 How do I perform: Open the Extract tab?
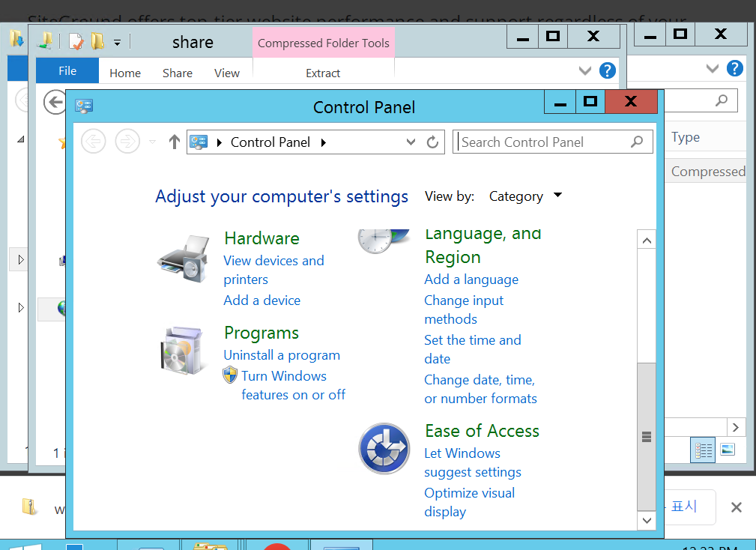(323, 73)
